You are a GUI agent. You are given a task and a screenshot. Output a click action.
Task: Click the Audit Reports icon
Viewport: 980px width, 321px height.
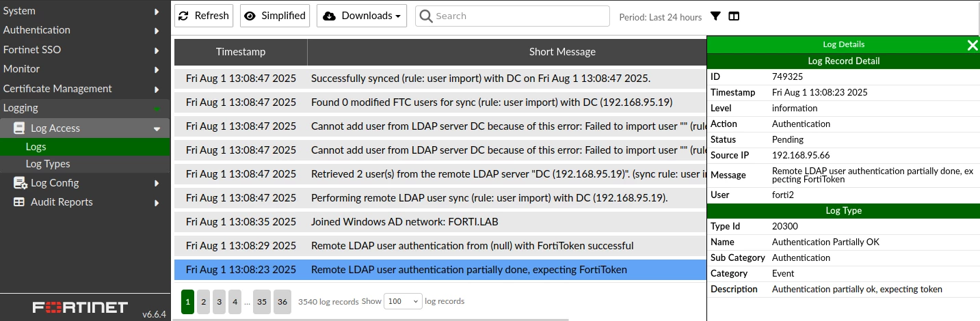[x=18, y=202]
